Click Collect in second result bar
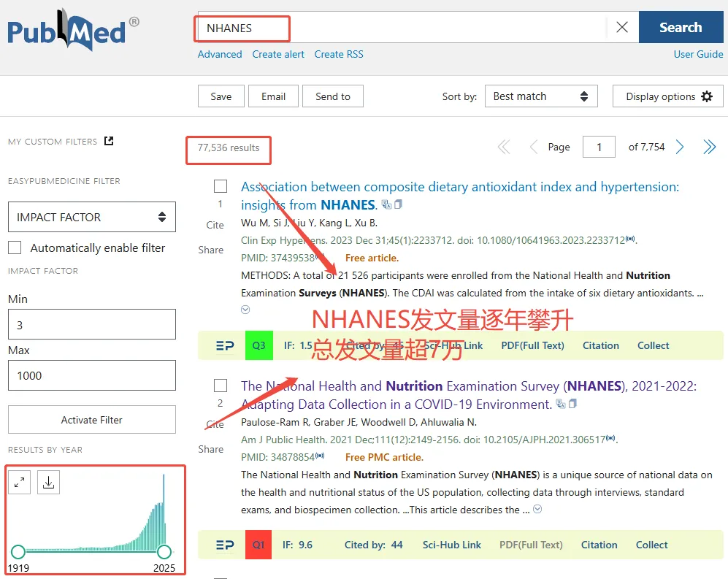This screenshot has height=579, width=728. [652, 545]
